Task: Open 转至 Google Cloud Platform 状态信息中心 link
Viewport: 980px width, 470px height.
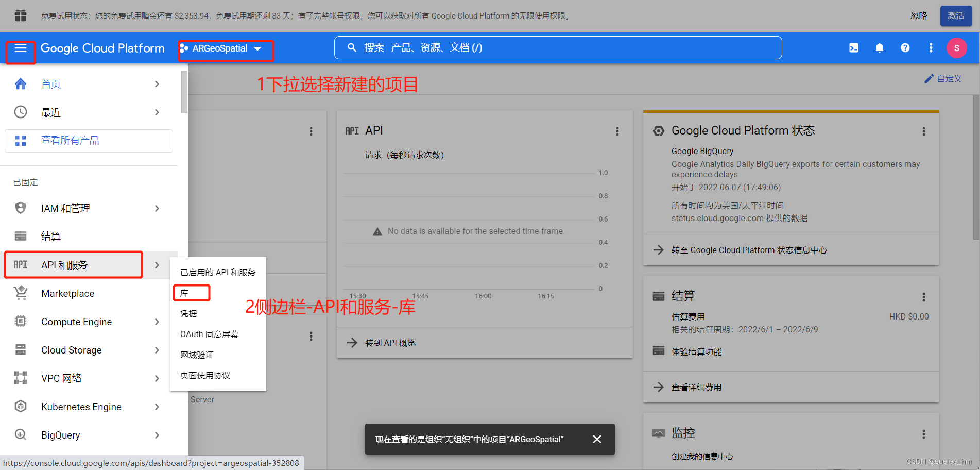Action: click(749, 250)
